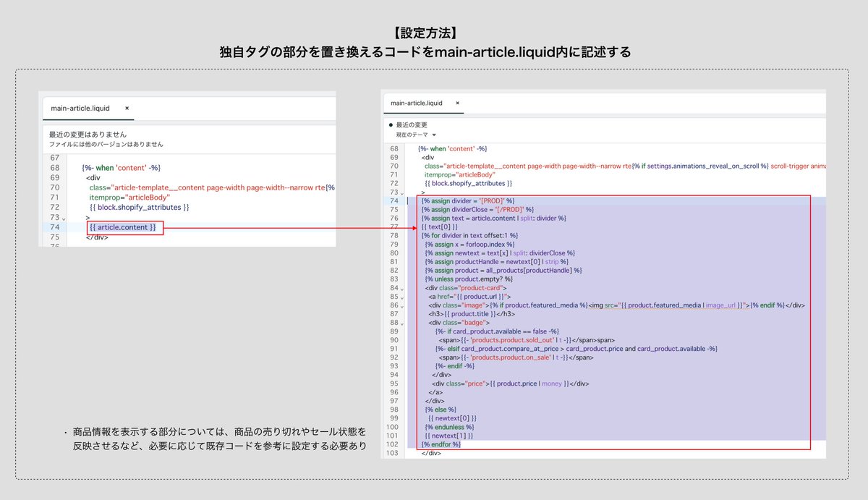Click assign product = all_products line 82
The width and height of the screenshot is (868, 500).
click(504, 271)
